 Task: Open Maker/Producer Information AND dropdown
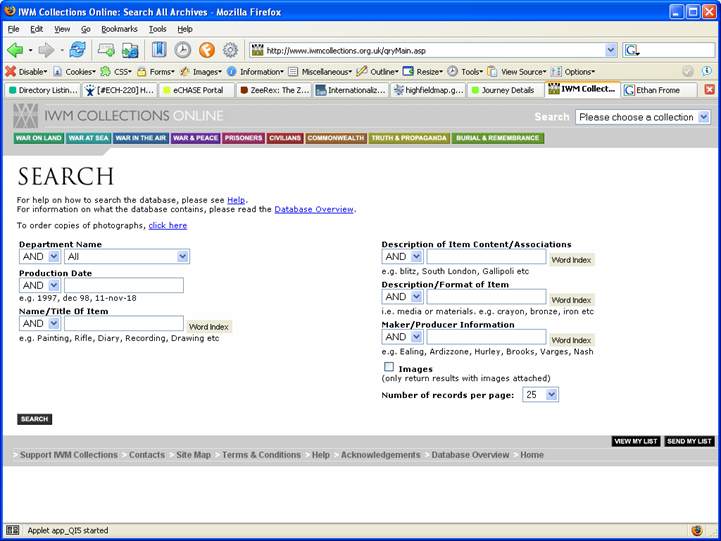pyautogui.click(x=402, y=337)
